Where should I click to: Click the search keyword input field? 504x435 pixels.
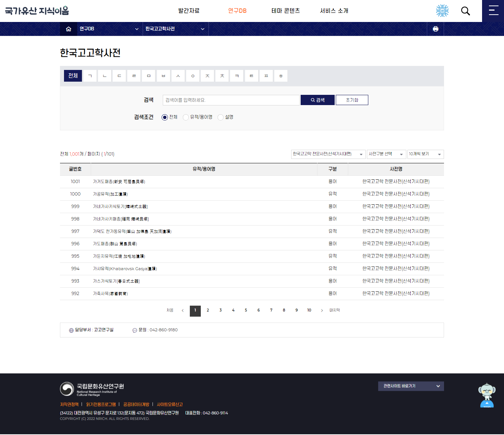tap(231, 100)
